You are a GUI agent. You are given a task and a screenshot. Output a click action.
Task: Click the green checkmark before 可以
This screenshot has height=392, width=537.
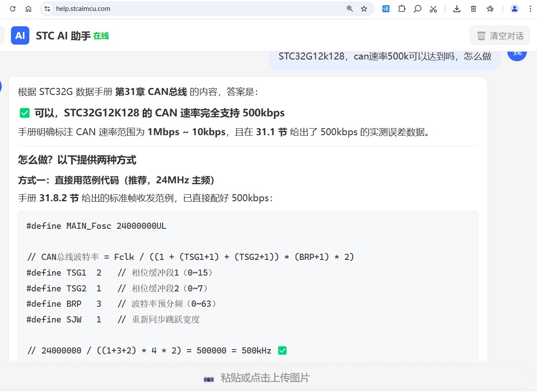(x=25, y=113)
